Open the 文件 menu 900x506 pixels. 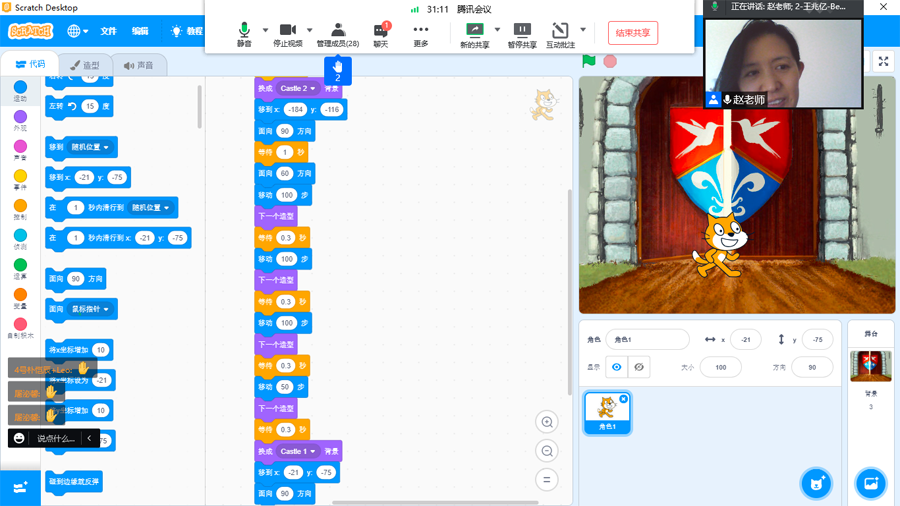point(108,31)
